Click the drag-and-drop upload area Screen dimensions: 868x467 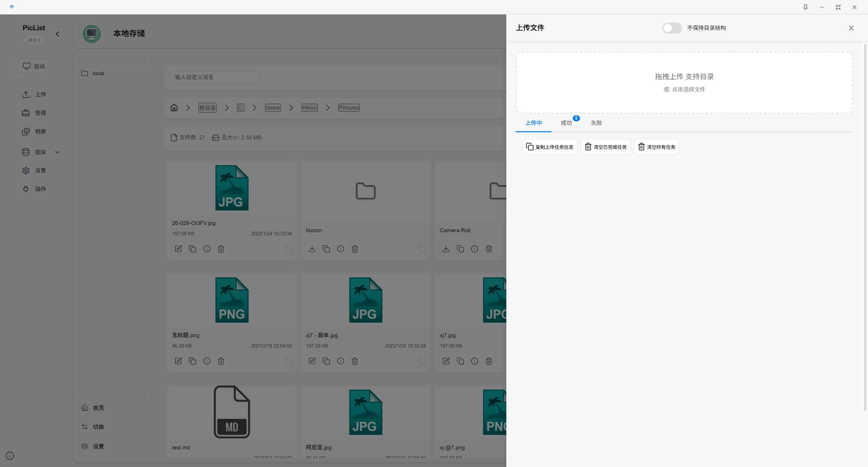[x=684, y=82]
